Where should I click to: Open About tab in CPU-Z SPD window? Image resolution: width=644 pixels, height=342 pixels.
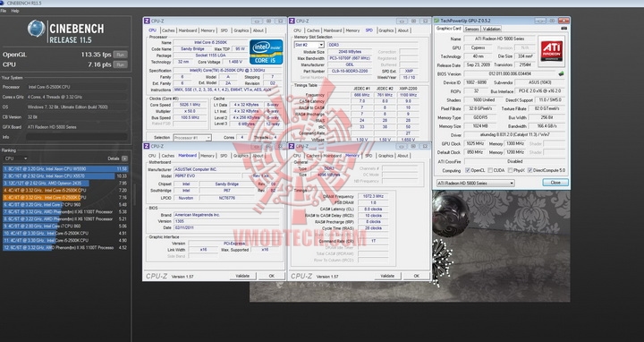coord(402,30)
